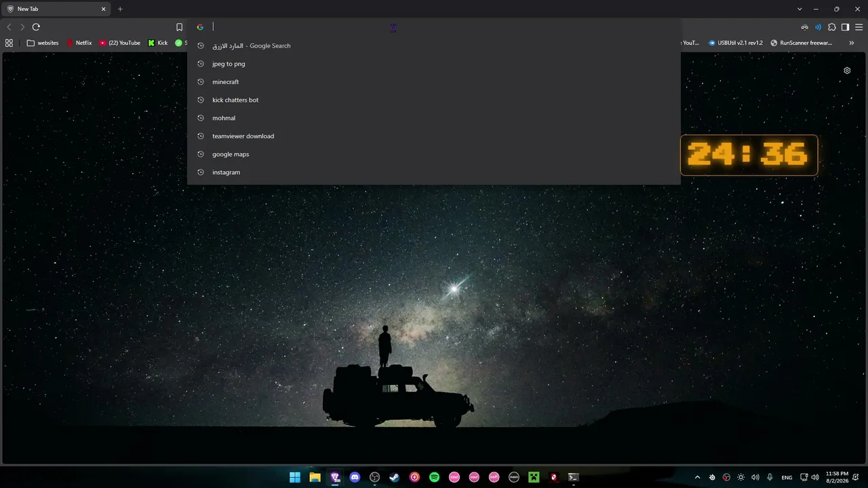Switch the ENG input language
This screenshot has width=868, height=488.
[787, 477]
